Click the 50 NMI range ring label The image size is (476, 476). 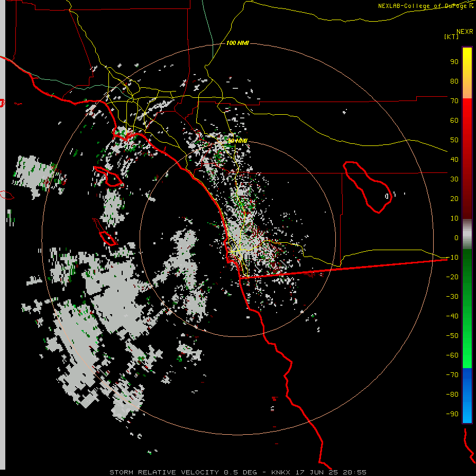237,141
